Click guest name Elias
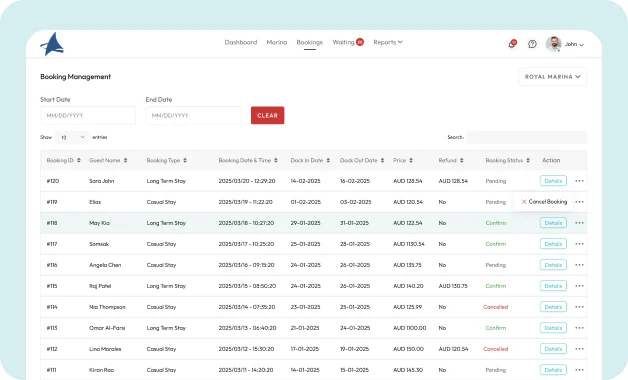The image size is (628, 380). click(95, 202)
